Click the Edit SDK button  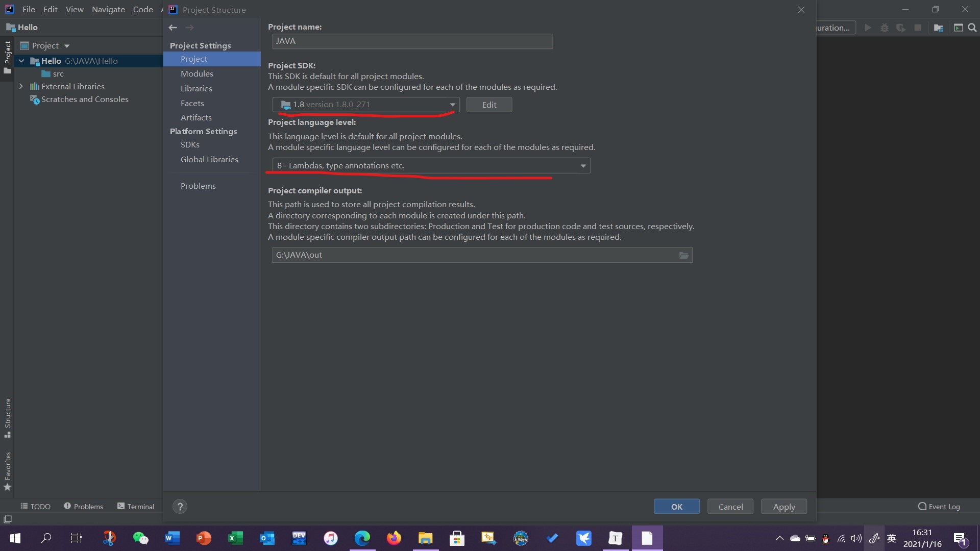point(488,105)
